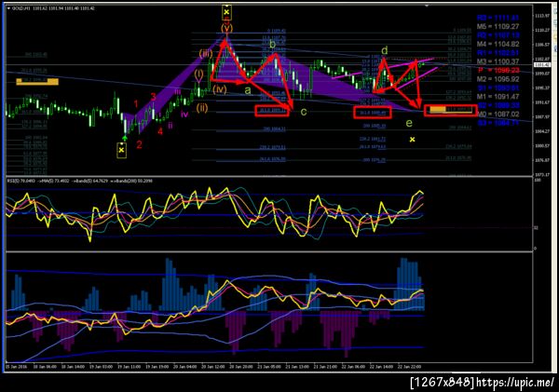Click the 21 Jan 13:00 time axis label
This screenshot has width=559, height=392.
(x=298, y=367)
